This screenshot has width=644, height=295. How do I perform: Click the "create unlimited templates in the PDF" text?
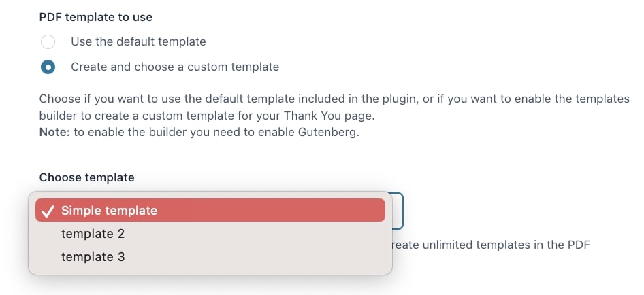pos(492,245)
